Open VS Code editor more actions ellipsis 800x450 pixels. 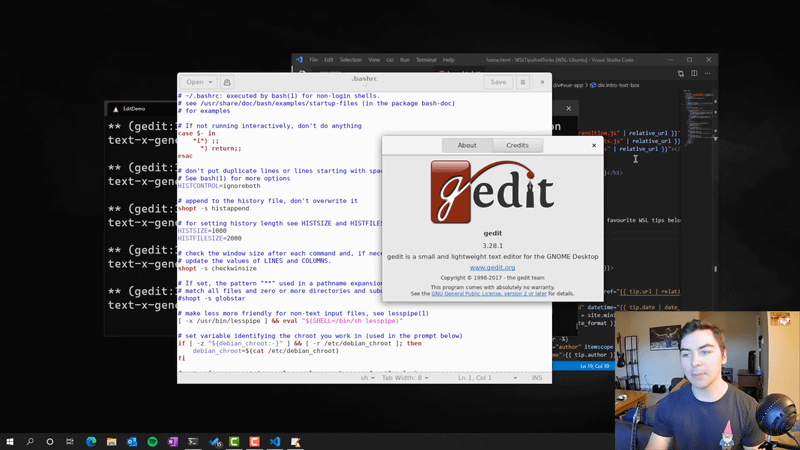click(x=707, y=73)
